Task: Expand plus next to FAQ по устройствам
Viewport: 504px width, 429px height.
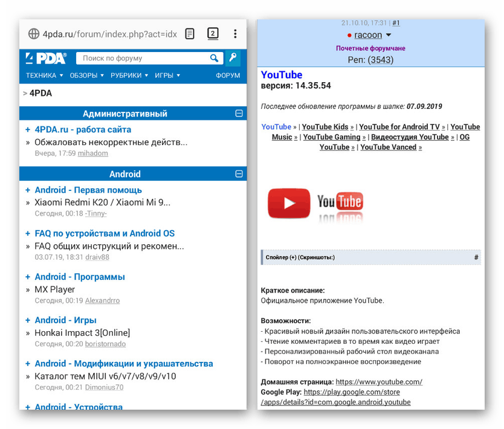Action: [x=28, y=233]
